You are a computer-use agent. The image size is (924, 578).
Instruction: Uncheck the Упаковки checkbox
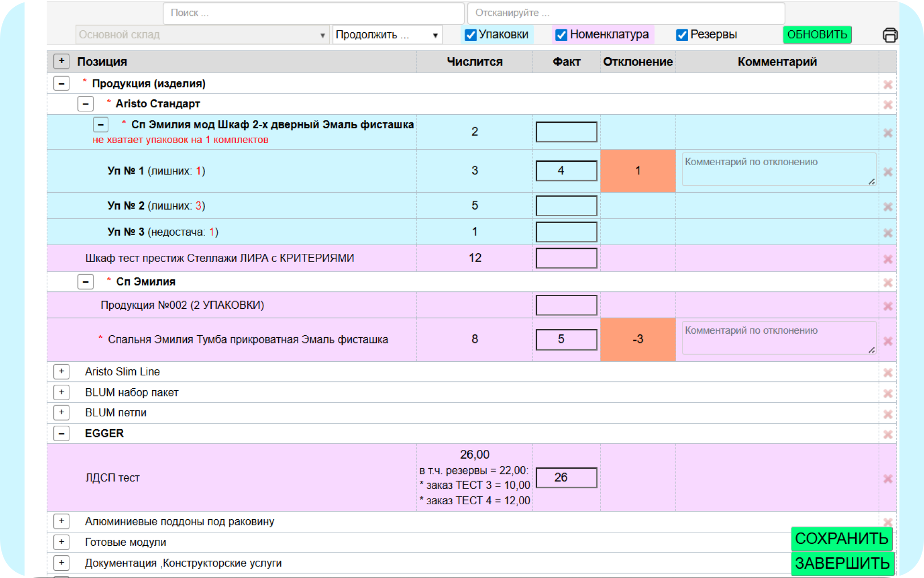pos(471,35)
